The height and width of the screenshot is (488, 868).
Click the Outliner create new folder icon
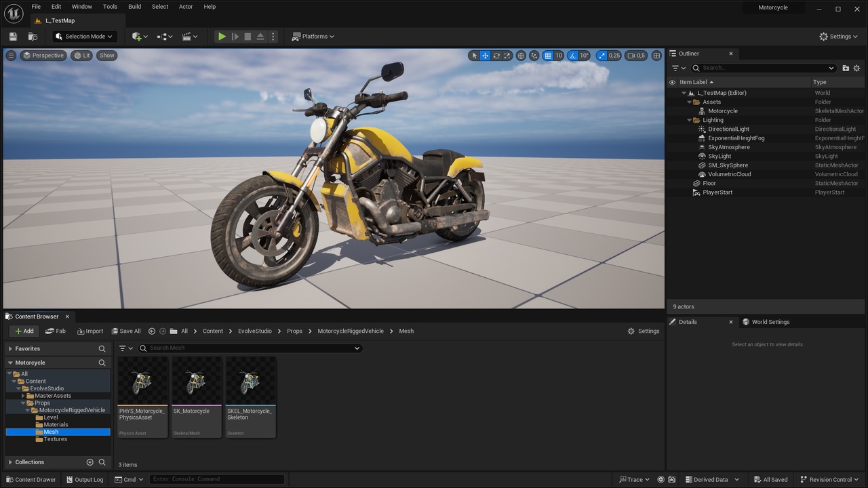[x=846, y=68]
